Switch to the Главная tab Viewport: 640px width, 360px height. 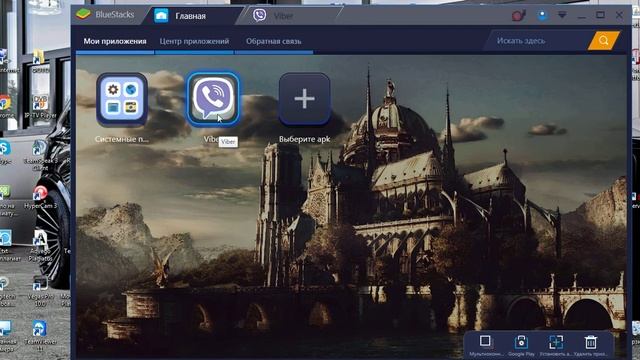(x=190, y=16)
